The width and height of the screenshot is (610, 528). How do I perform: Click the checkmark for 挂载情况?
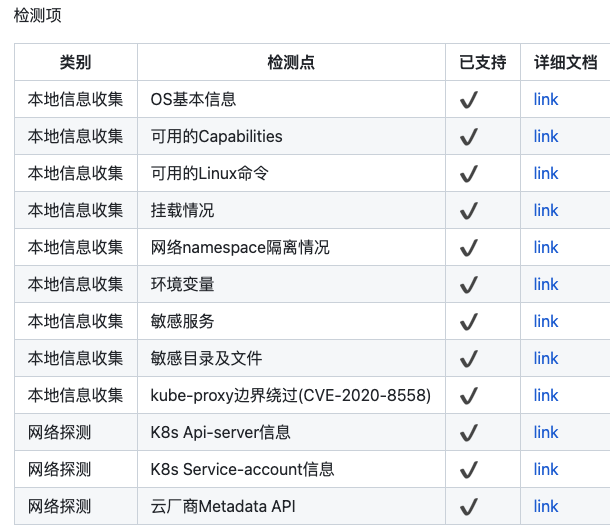click(468, 211)
